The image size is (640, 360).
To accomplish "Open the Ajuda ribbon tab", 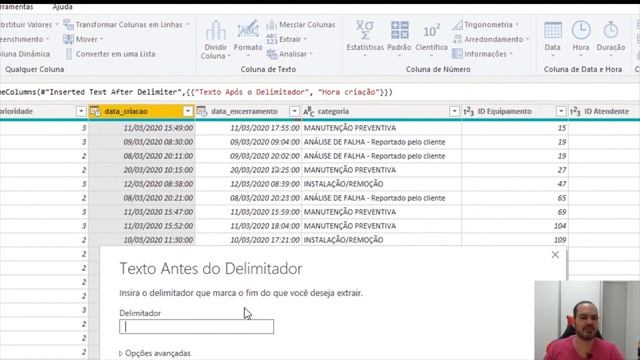I will (62, 7).
